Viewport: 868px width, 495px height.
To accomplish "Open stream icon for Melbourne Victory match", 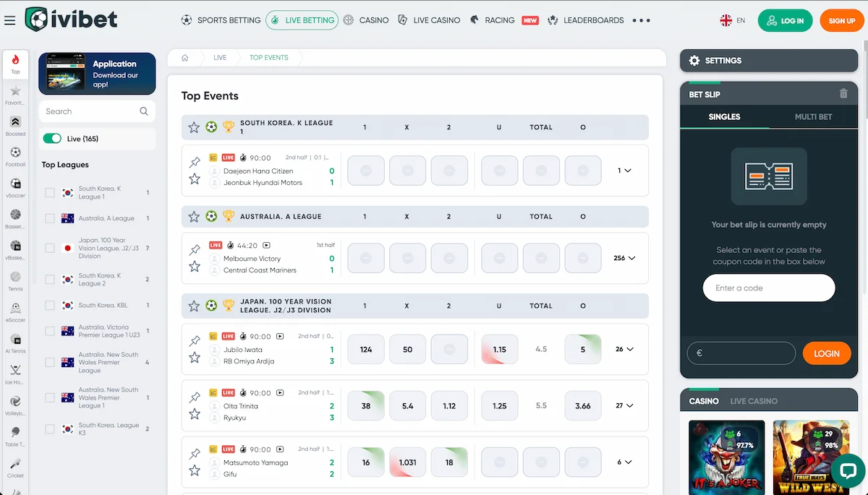I will tap(266, 246).
